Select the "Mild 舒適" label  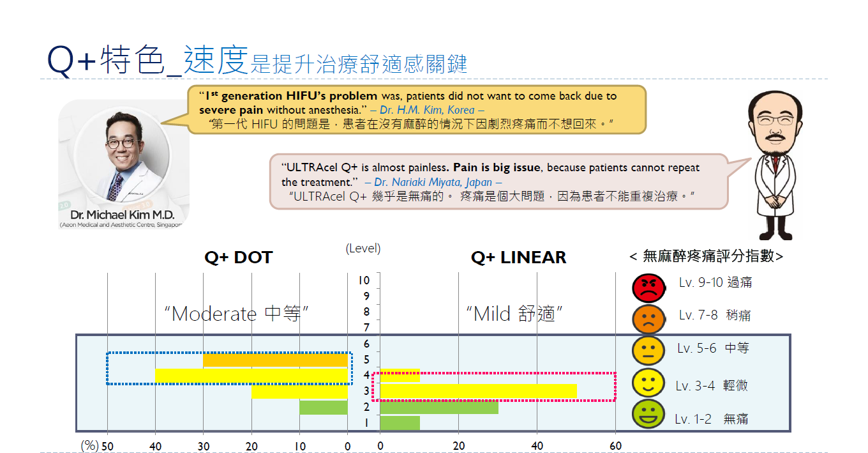click(x=514, y=314)
